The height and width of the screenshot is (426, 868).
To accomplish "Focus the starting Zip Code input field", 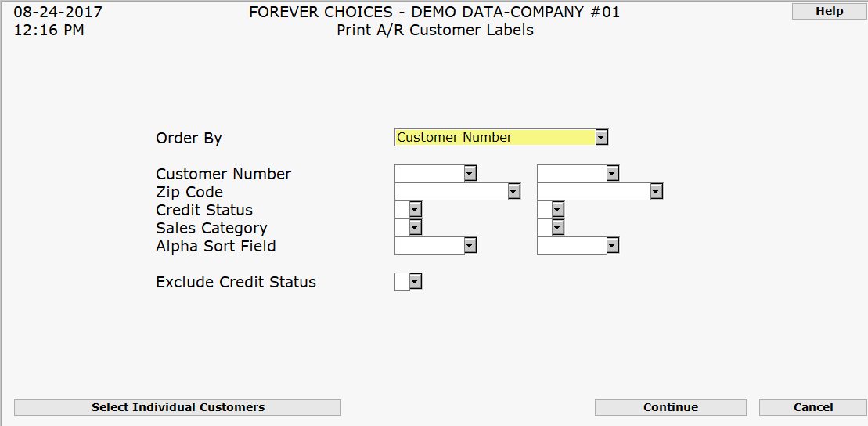I will [451, 191].
